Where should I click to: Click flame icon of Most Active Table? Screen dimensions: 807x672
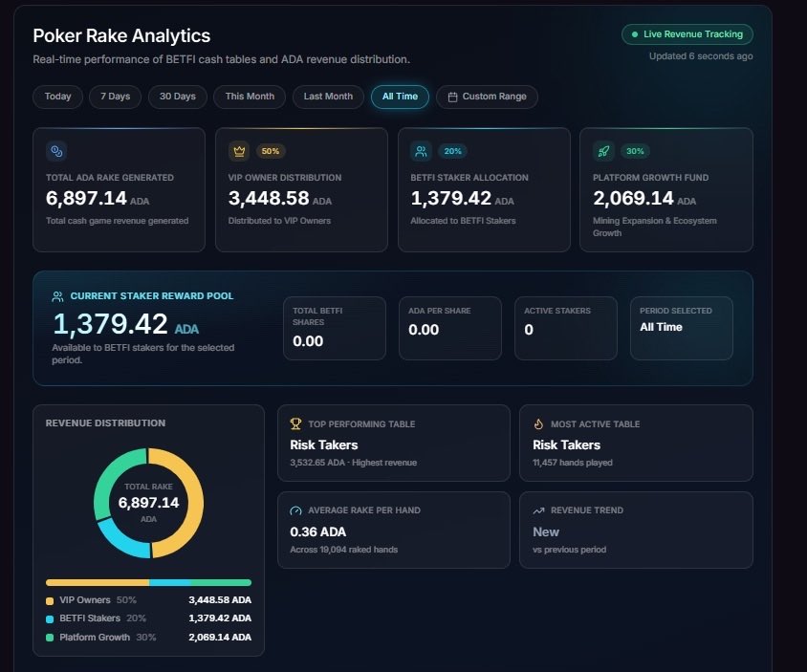tap(538, 424)
